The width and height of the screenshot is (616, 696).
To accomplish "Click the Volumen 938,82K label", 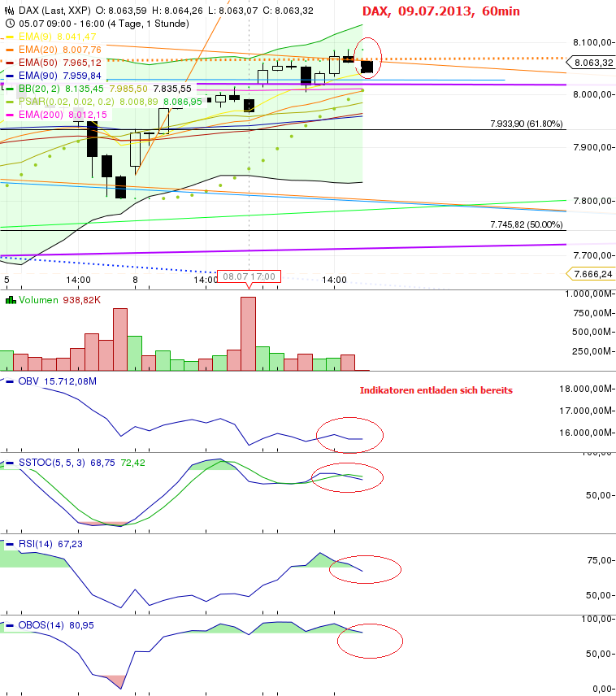I will 59,300.
